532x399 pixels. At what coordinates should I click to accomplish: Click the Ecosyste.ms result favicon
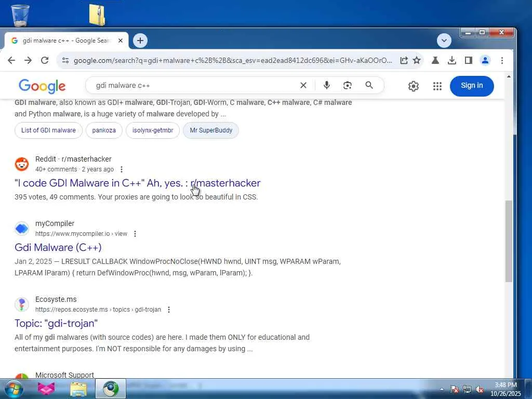22,304
